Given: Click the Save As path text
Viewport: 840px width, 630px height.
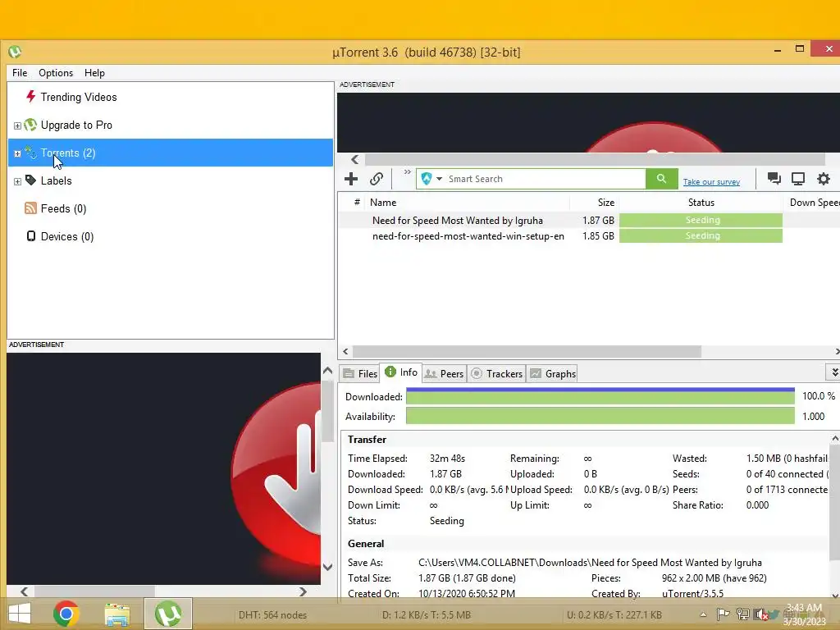Looking at the screenshot, I should click(x=590, y=563).
